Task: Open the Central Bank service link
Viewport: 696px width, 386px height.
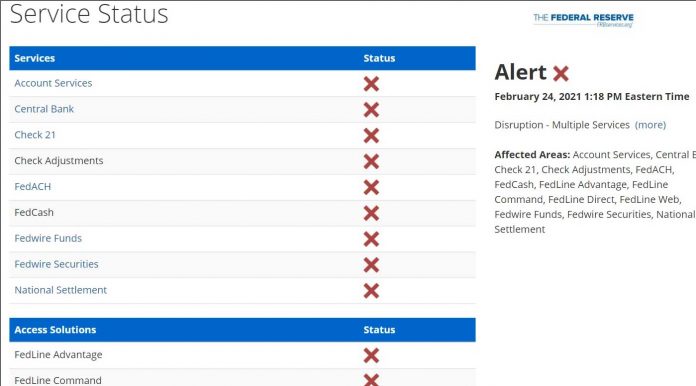Action: coord(44,109)
